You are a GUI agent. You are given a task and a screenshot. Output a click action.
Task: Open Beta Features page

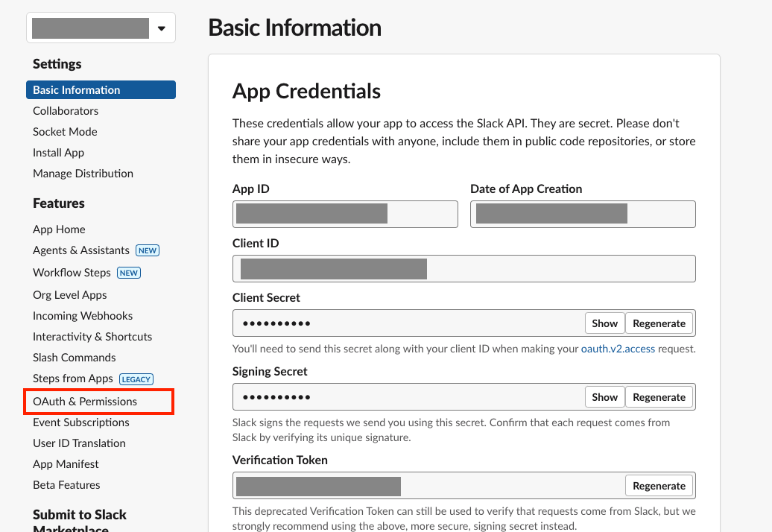pos(66,485)
